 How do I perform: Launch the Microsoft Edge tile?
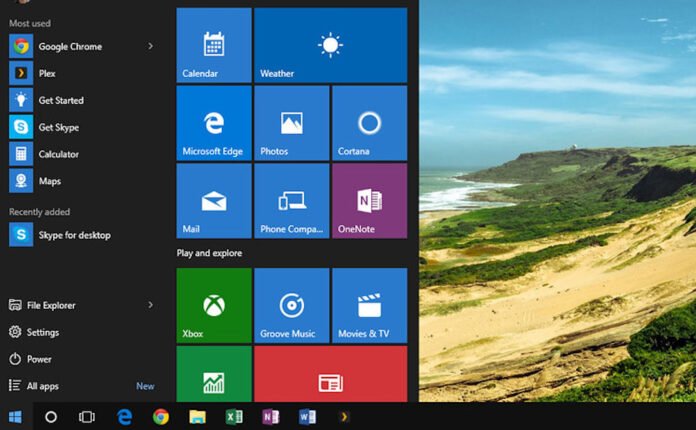pyautogui.click(x=214, y=123)
